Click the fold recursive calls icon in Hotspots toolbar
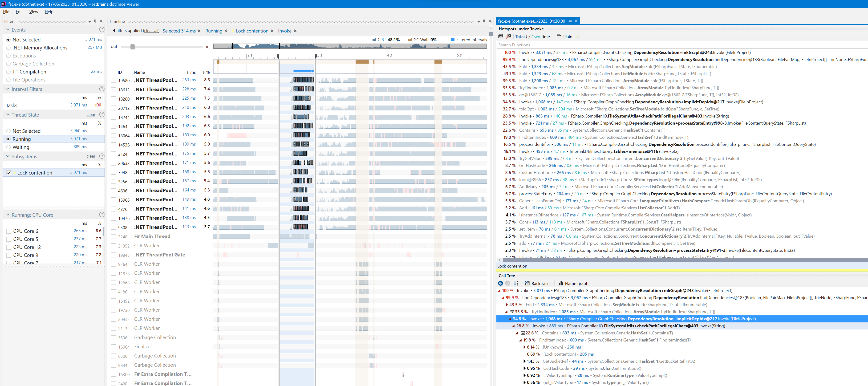This screenshot has width=868, height=386. 501,37
